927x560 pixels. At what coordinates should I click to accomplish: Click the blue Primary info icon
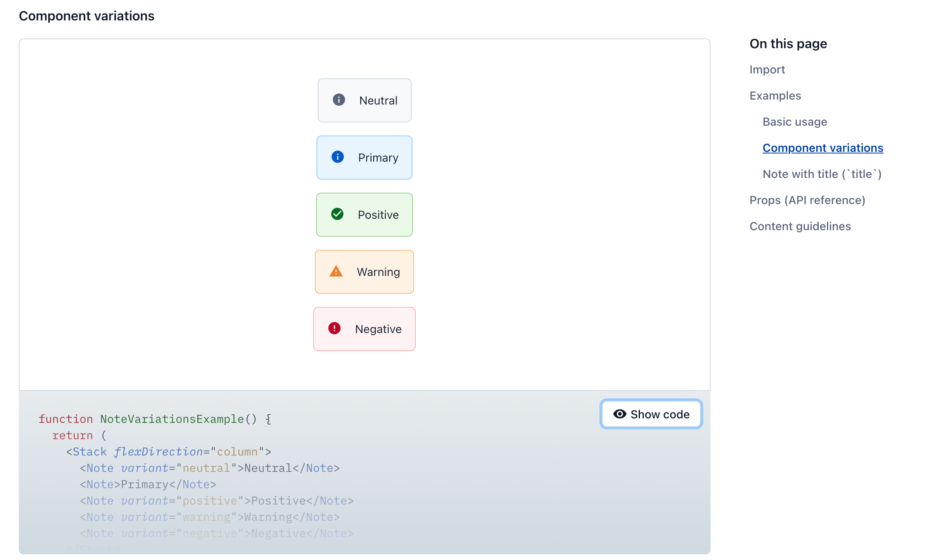[337, 157]
